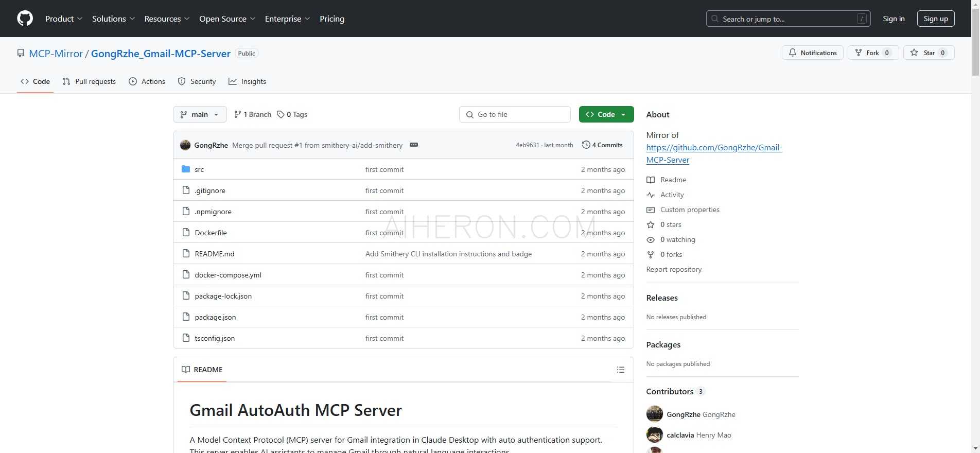Open the main branch selector dropdown
The width and height of the screenshot is (980, 453).
(x=200, y=114)
